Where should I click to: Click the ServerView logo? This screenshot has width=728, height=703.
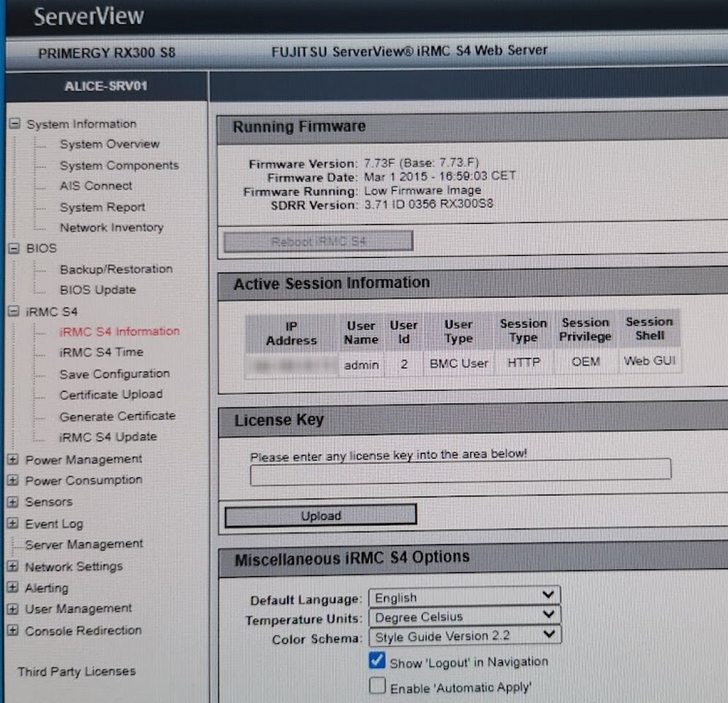click(89, 17)
